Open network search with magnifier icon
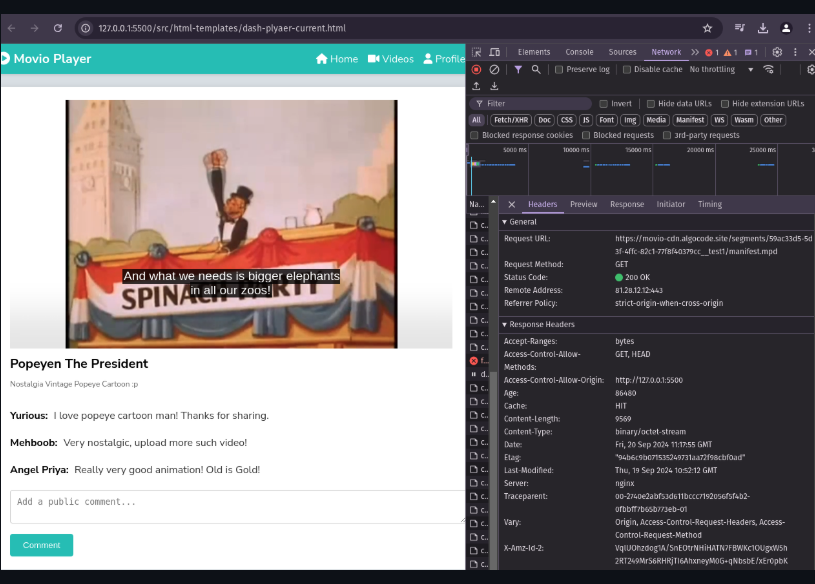 pos(536,70)
